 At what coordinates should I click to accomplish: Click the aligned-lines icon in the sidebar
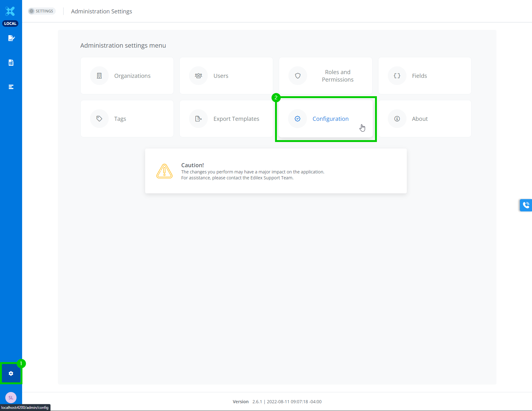click(x=11, y=87)
